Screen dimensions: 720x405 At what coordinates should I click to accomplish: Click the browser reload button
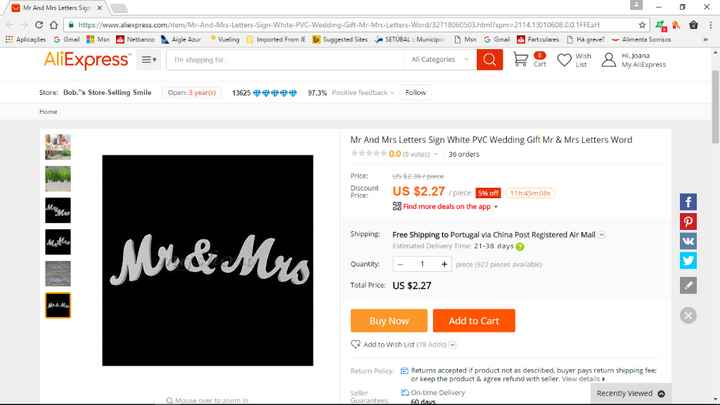tap(39, 25)
